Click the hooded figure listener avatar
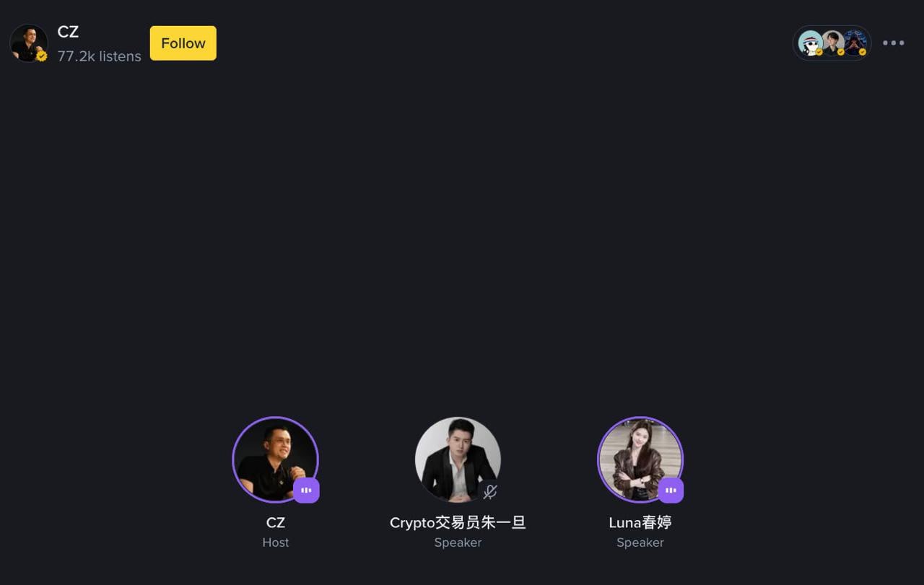 pyautogui.click(x=855, y=43)
